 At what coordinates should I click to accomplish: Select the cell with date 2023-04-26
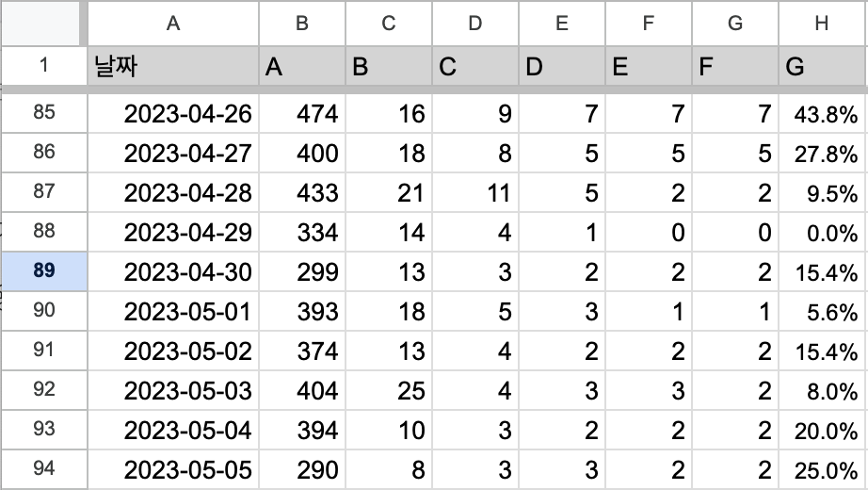[172, 114]
